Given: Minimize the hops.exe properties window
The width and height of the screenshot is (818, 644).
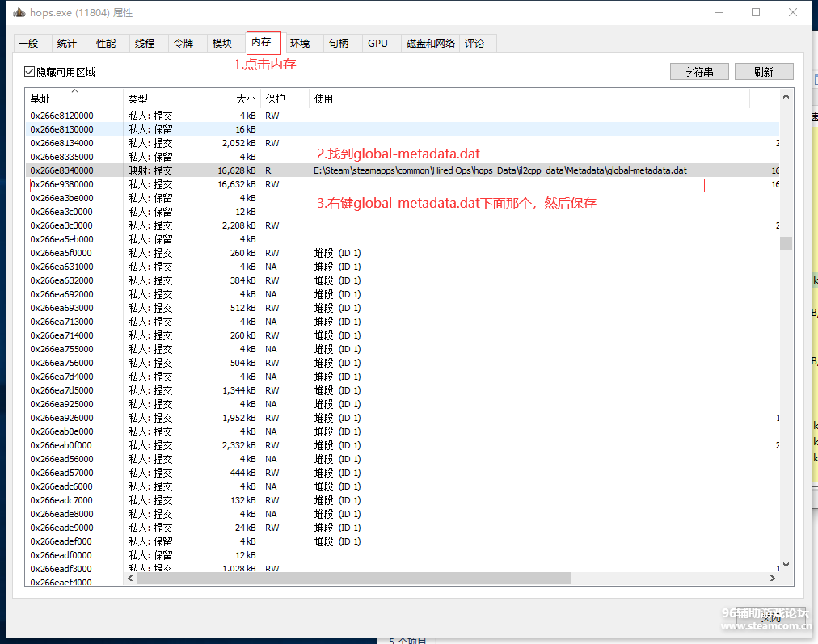Looking at the screenshot, I should (719, 13).
